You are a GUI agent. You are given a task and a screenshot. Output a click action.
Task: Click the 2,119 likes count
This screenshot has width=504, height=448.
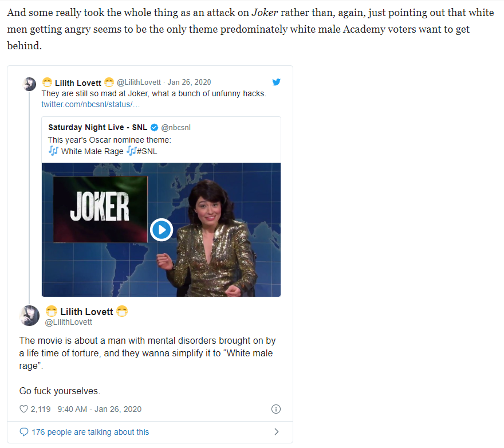pyautogui.click(x=41, y=409)
